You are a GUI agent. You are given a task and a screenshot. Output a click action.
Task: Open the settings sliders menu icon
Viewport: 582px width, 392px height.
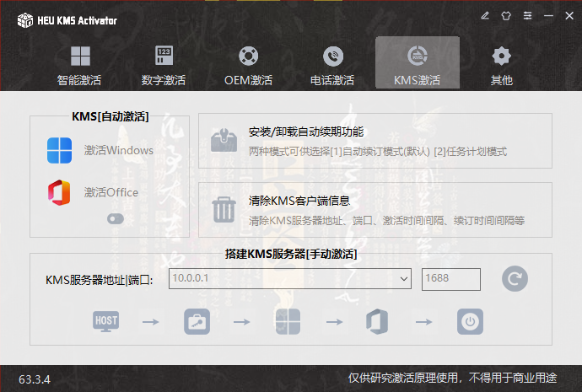pyautogui.click(x=527, y=15)
